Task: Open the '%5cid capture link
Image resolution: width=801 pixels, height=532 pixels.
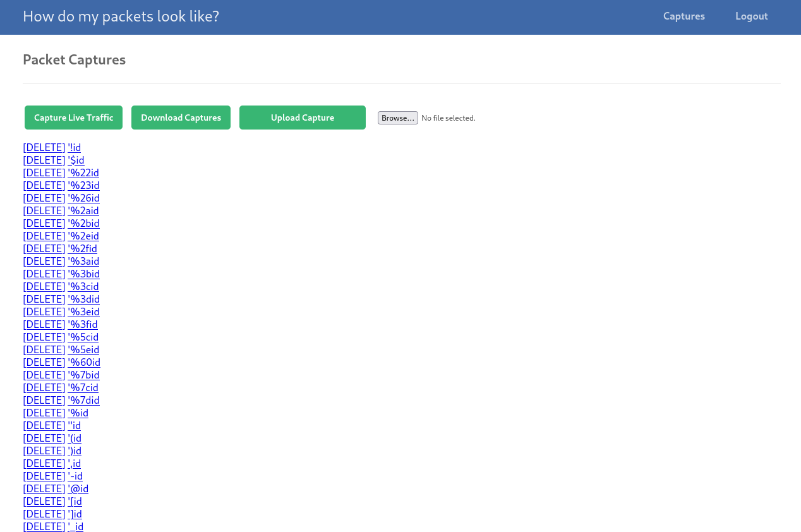Action: click(83, 337)
